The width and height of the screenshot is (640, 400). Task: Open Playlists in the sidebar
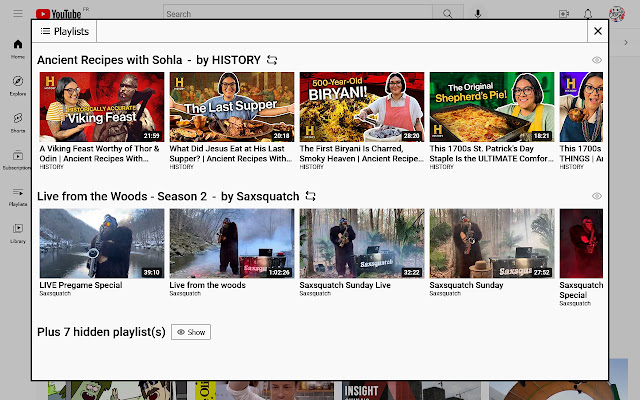(x=18, y=196)
